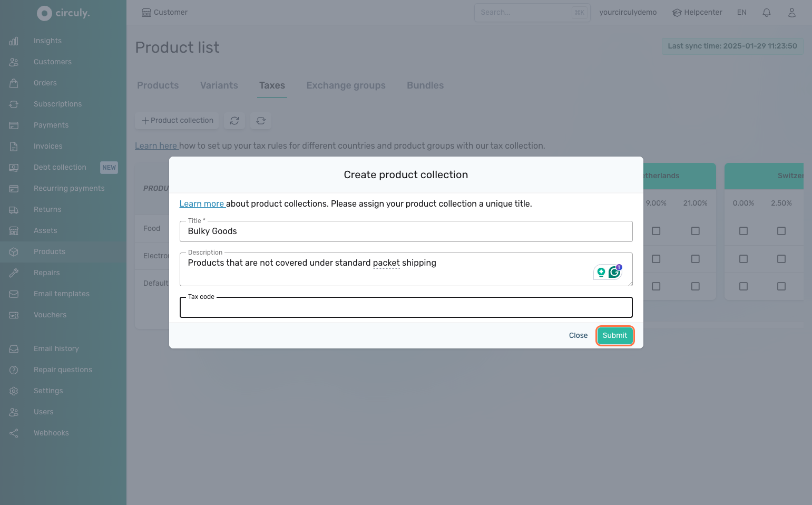The height and width of the screenshot is (505, 812).
Task: Open the user profile icon
Action: (x=791, y=13)
